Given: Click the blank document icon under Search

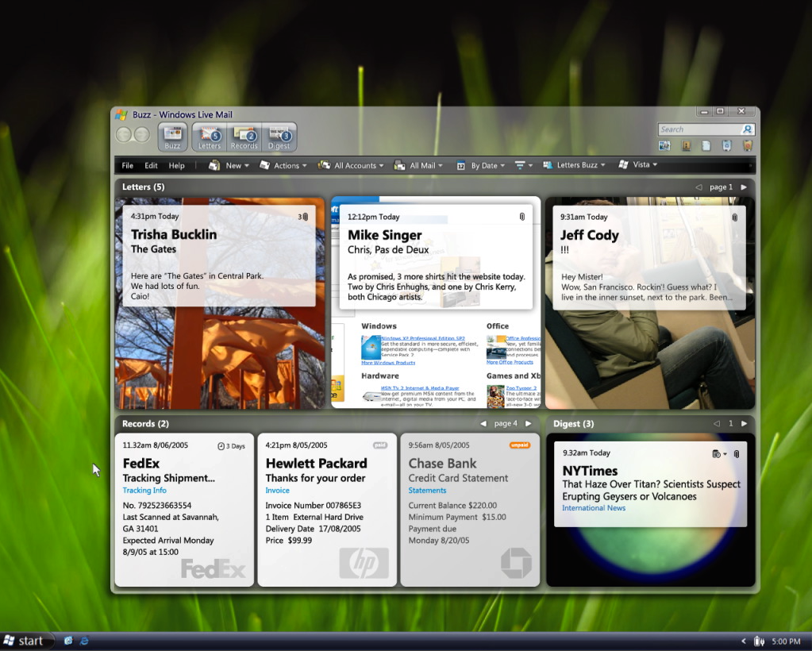Looking at the screenshot, I should click(x=706, y=145).
